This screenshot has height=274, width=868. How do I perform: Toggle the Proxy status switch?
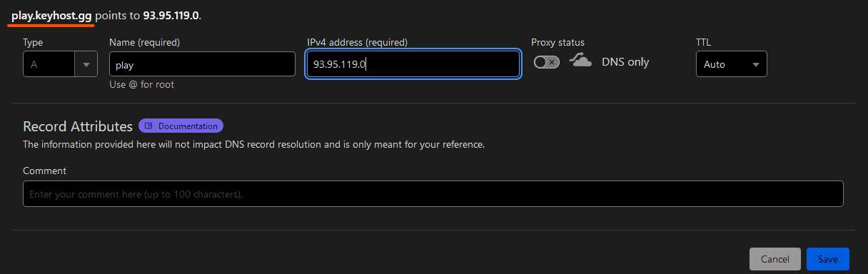(x=546, y=63)
